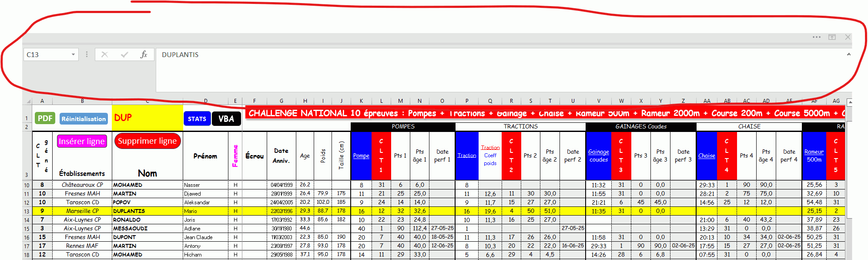Click the Supprimer ligne button
This screenshot has height=260, width=868.
click(x=147, y=141)
